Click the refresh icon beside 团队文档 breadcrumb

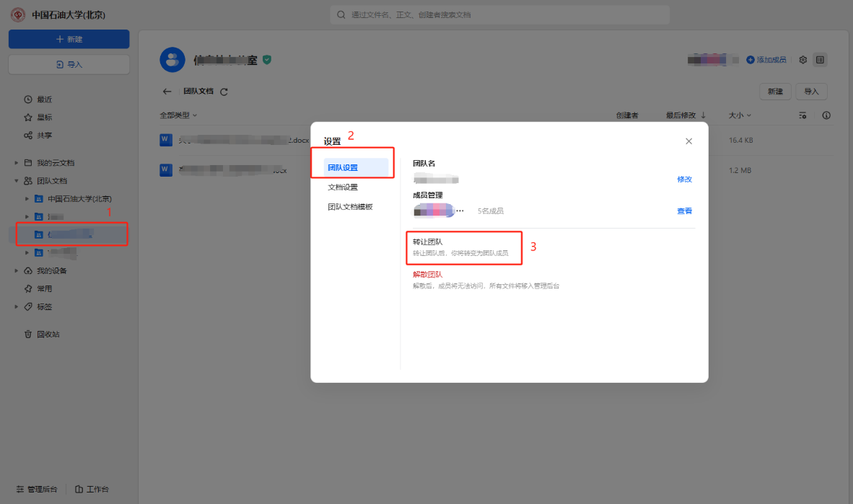[224, 92]
